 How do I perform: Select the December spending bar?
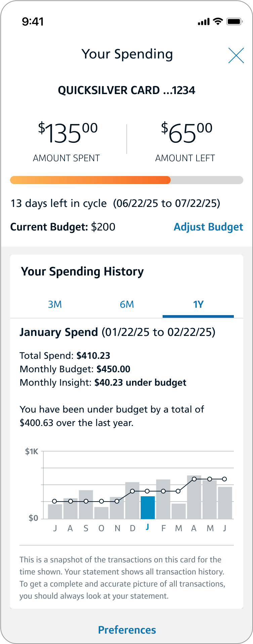point(132,501)
